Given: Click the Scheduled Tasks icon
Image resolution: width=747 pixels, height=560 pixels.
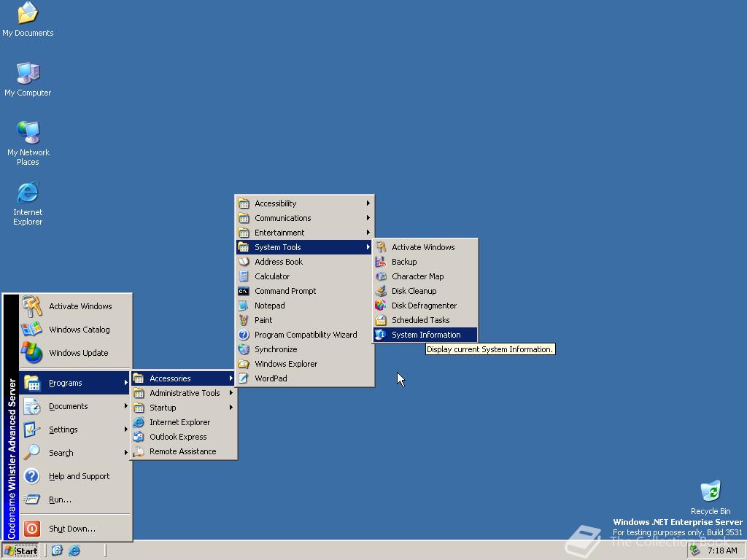Looking at the screenshot, I should click(380, 320).
